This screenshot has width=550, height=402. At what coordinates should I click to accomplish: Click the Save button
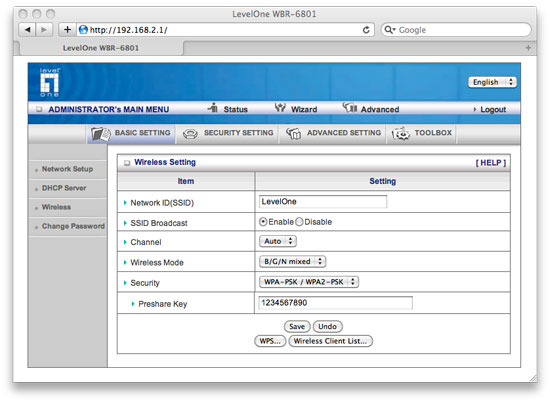(297, 327)
